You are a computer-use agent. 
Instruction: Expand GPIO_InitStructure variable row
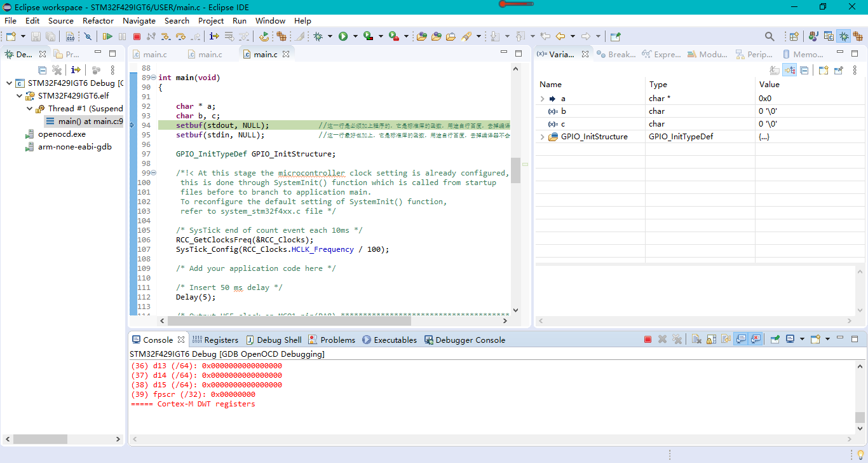542,137
